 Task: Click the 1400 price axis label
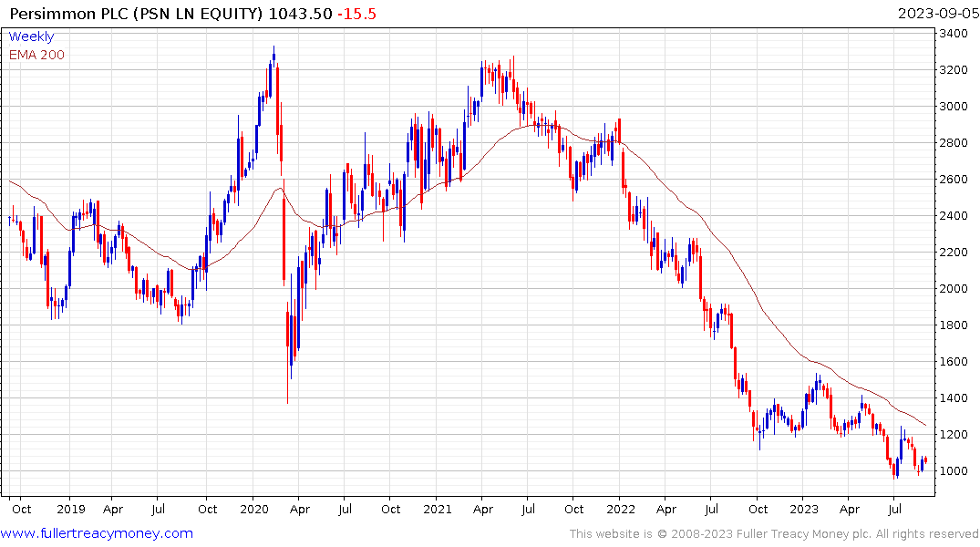point(954,398)
